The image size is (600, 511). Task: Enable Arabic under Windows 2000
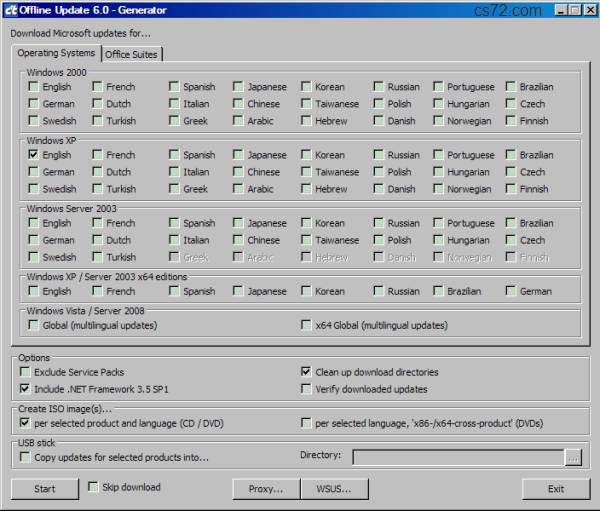(238, 121)
